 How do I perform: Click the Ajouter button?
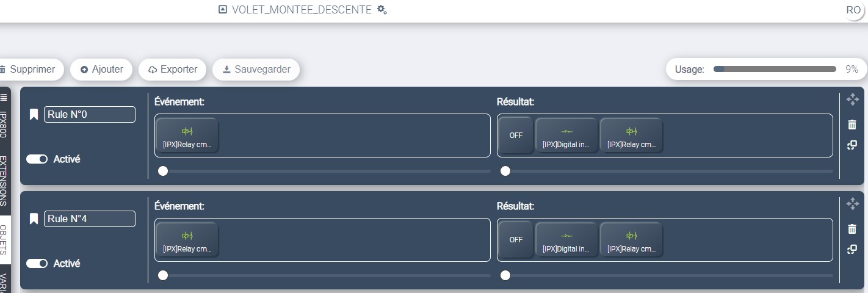pyautogui.click(x=102, y=70)
